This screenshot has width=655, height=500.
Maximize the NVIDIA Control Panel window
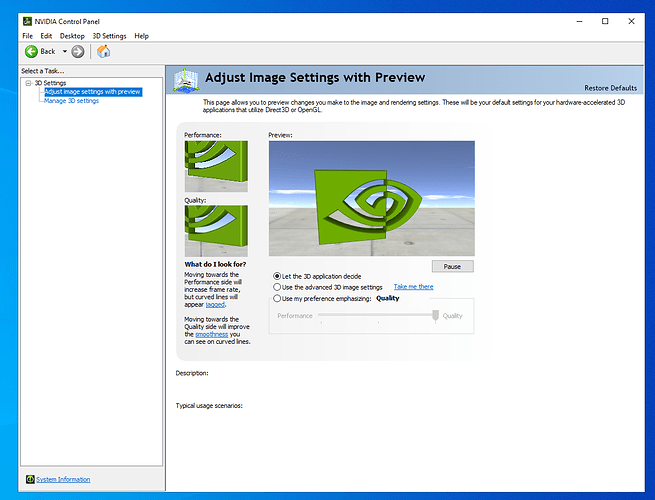pos(605,21)
